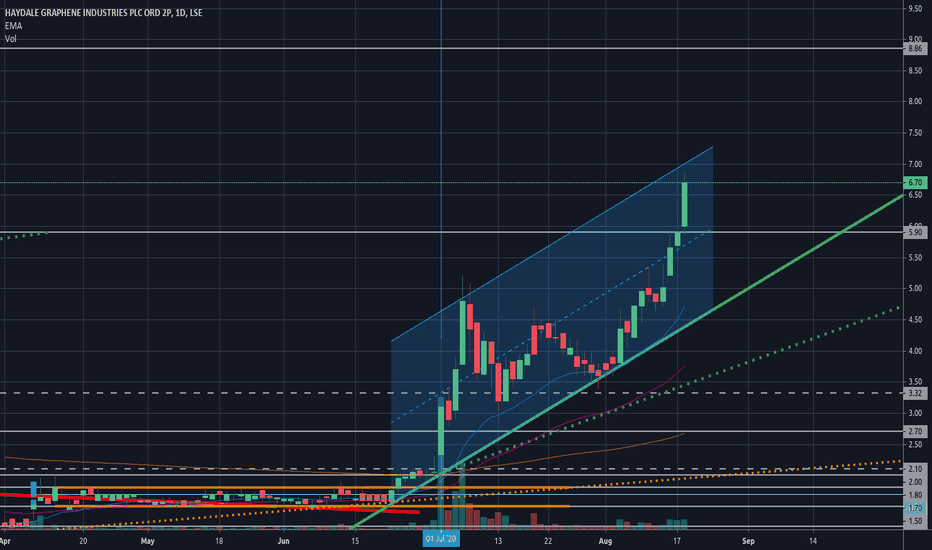Click the 5.00 price axis label
This screenshot has width=932, height=550.
point(915,288)
